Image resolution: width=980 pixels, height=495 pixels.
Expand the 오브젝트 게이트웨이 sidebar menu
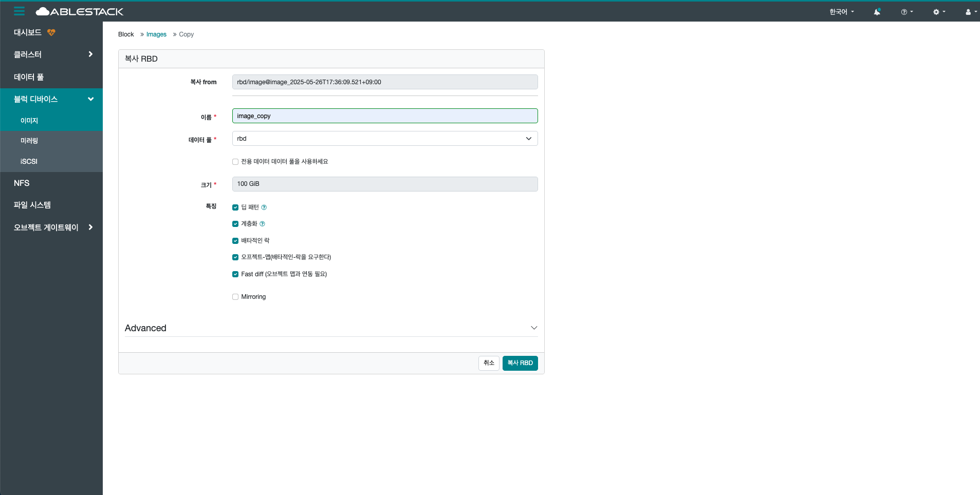coord(51,227)
